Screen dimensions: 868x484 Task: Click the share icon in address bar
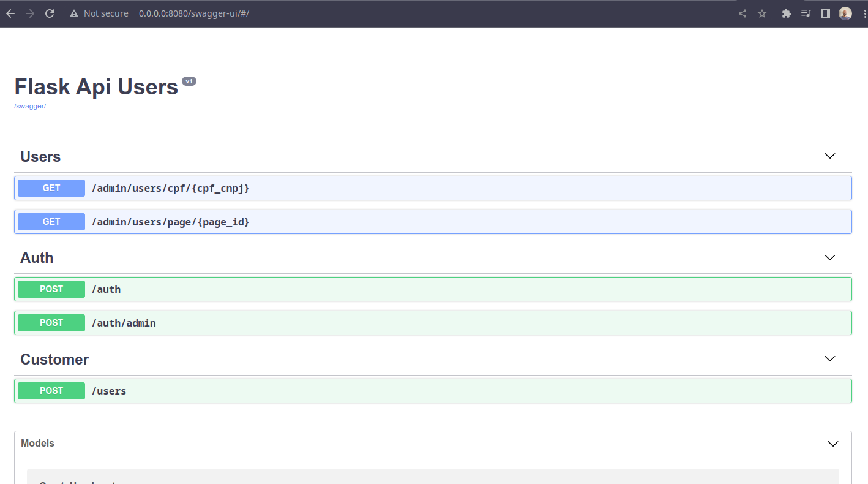[743, 13]
